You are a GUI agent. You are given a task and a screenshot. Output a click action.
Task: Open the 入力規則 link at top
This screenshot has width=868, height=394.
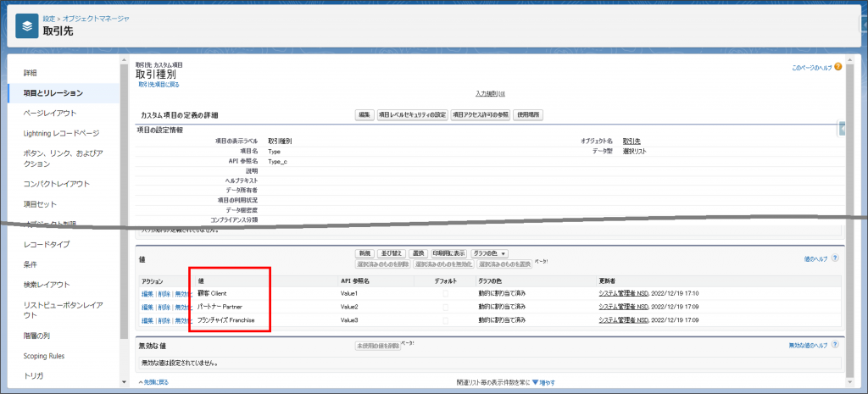489,93
